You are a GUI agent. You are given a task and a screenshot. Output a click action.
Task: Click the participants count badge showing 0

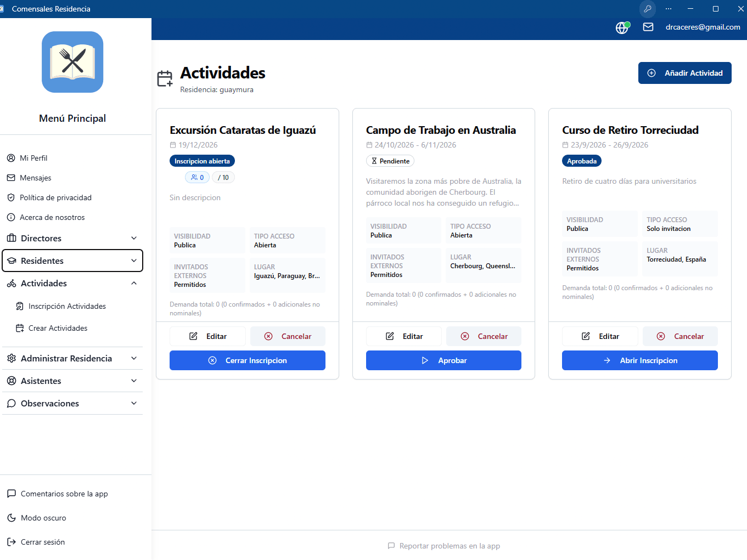pos(198,177)
